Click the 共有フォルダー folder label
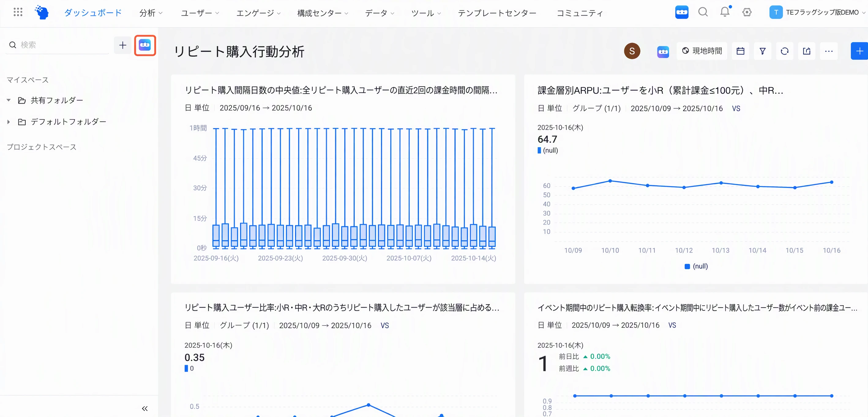This screenshot has height=417, width=868. click(57, 100)
